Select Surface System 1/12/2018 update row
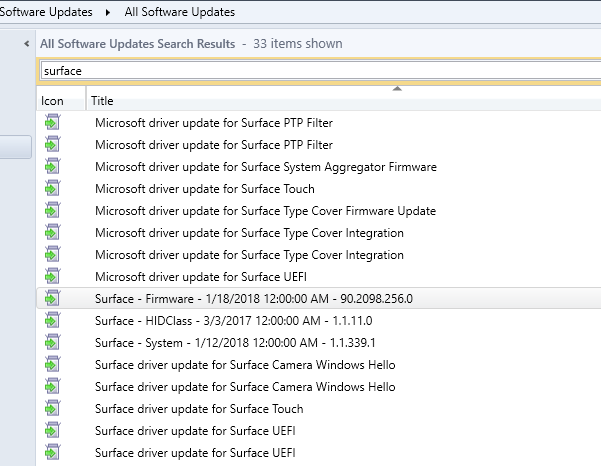601x466 pixels. click(x=319, y=342)
